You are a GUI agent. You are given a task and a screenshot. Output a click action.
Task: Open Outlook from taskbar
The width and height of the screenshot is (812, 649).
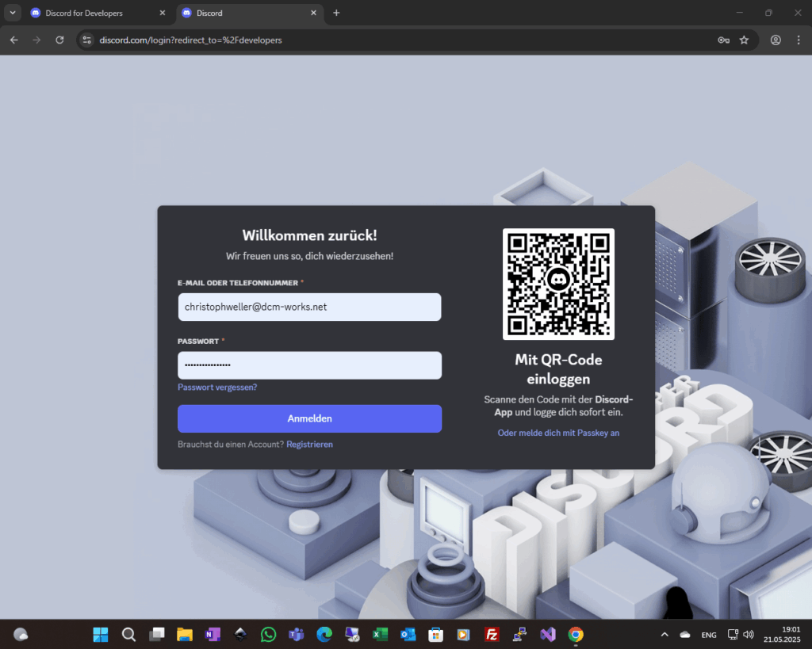coord(408,635)
